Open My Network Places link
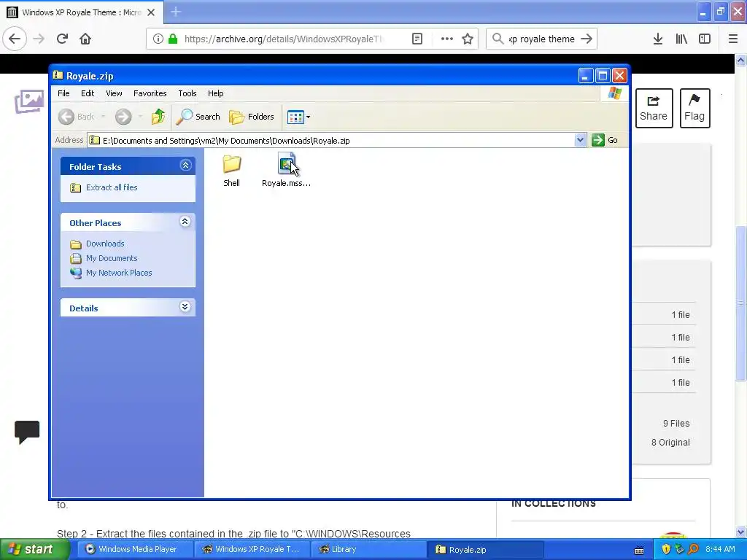The height and width of the screenshot is (560, 747). click(x=119, y=273)
